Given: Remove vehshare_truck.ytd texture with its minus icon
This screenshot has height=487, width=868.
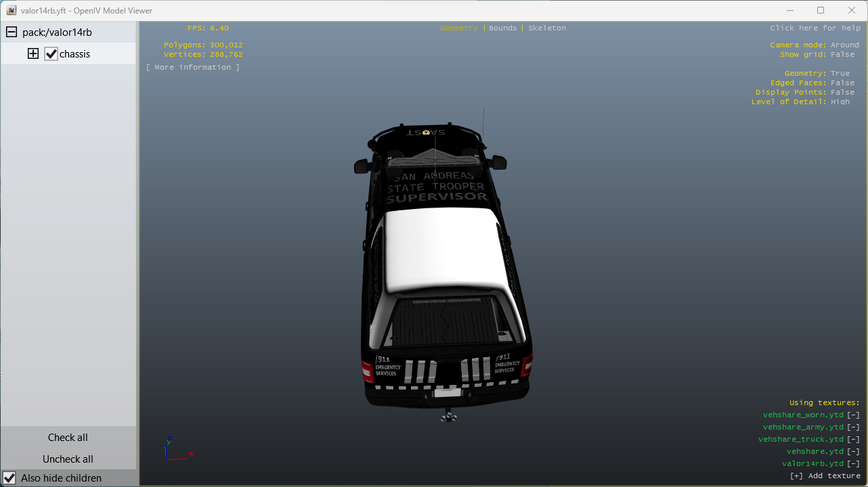Looking at the screenshot, I should click(x=853, y=440).
